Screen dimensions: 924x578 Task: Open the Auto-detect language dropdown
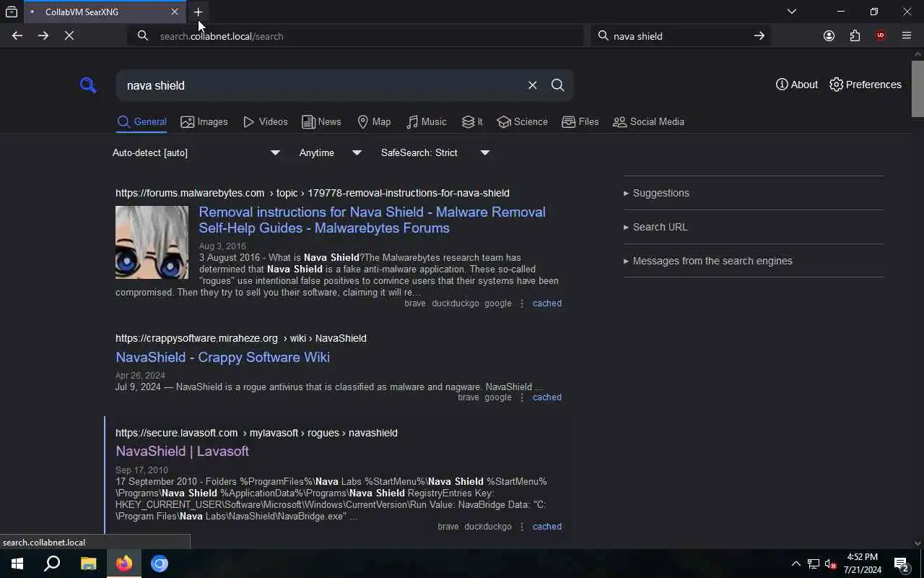(x=196, y=152)
